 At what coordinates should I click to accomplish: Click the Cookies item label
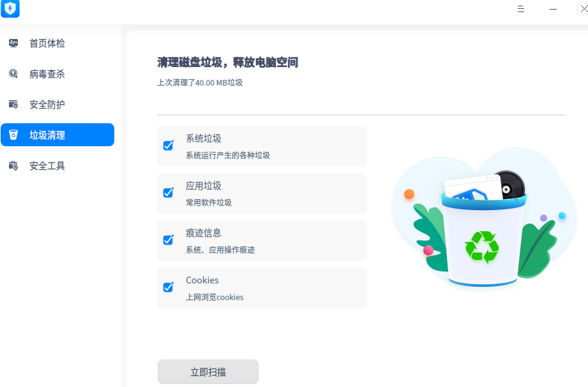[202, 280]
